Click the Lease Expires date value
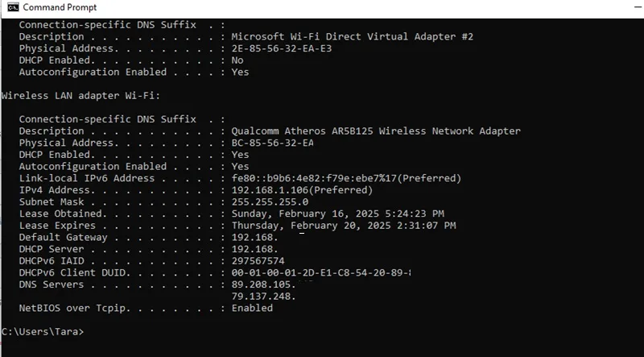Image resolution: width=644 pixels, height=357 pixels. pyautogui.click(x=344, y=226)
